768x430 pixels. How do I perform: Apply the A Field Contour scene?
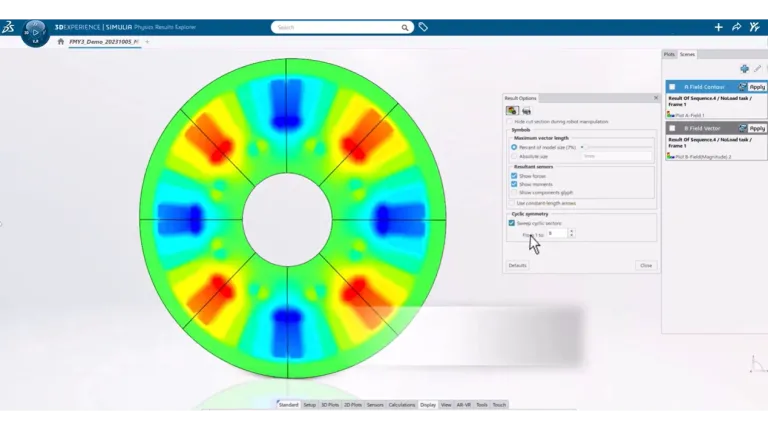[x=757, y=87]
